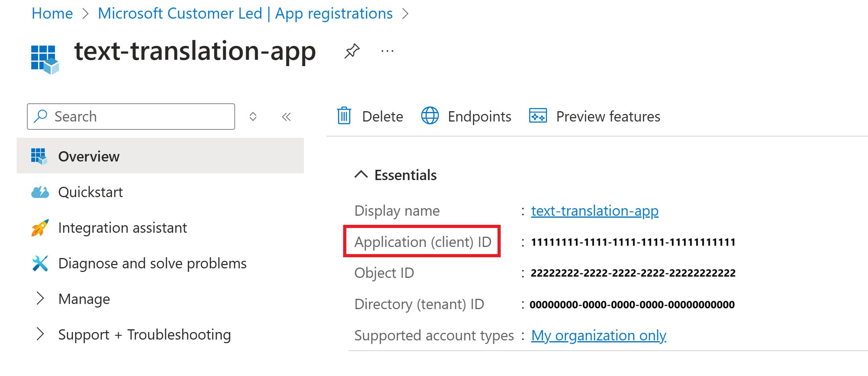Expand the Manage section chevron
This screenshot has width=868, height=376.
click(40, 298)
